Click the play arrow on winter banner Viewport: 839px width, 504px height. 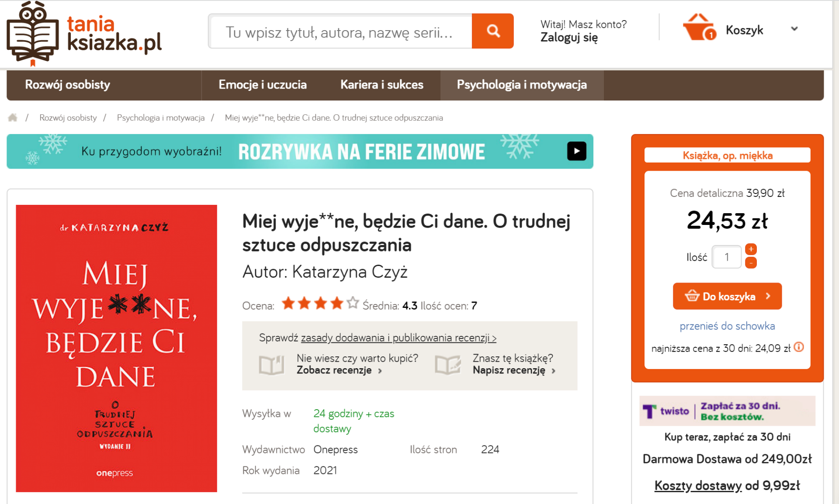(576, 151)
